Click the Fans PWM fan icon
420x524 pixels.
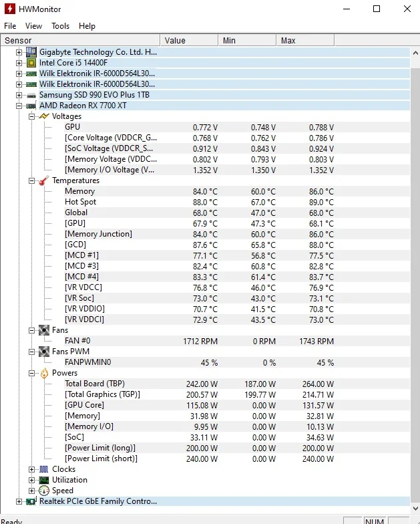(44, 352)
